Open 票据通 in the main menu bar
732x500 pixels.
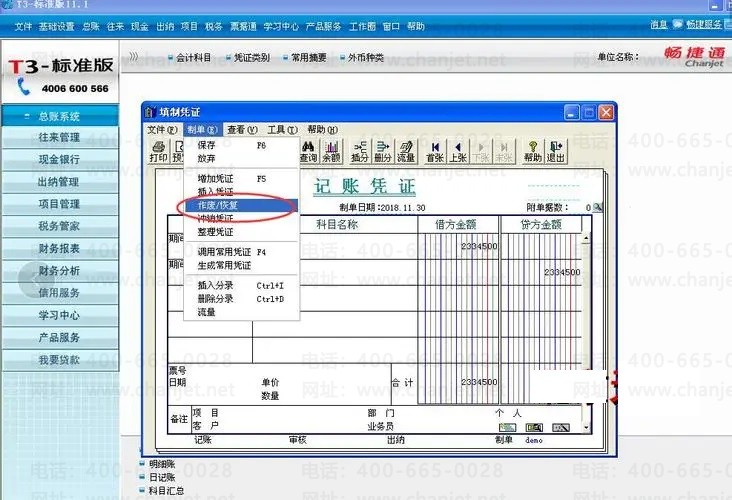pos(243,27)
